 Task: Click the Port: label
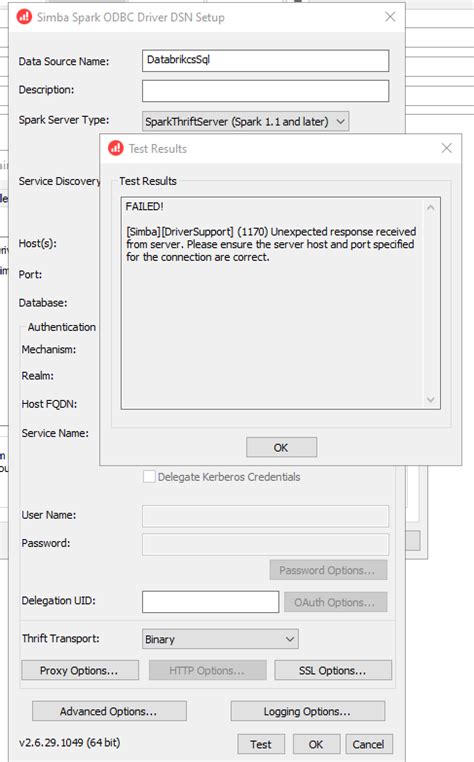click(x=30, y=275)
